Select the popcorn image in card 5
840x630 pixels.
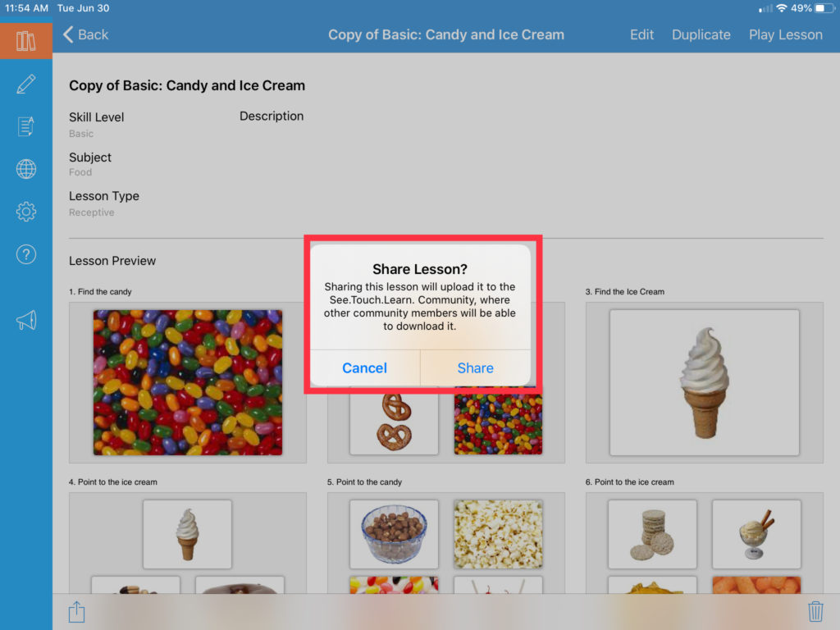(498, 534)
